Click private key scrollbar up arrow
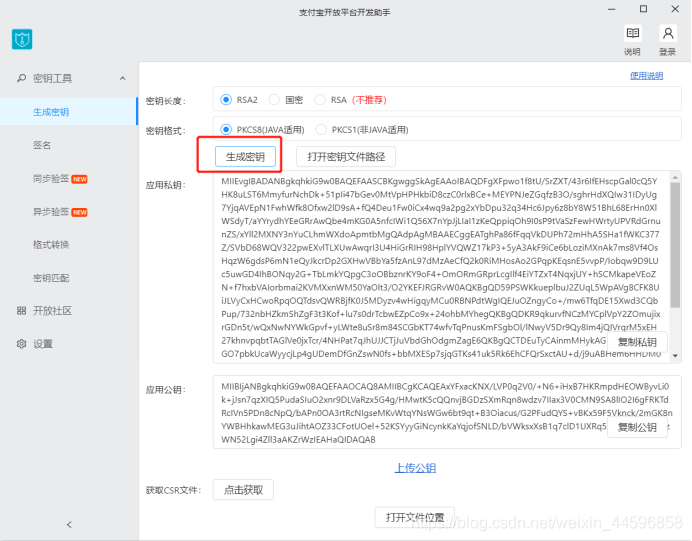The image size is (692, 541). click(x=675, y=177)
